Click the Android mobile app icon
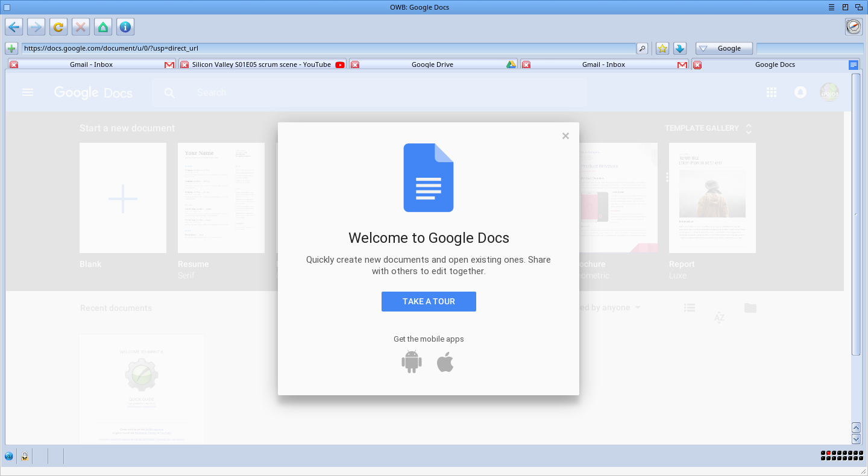 pyautogui.click(x=411, y=362)
